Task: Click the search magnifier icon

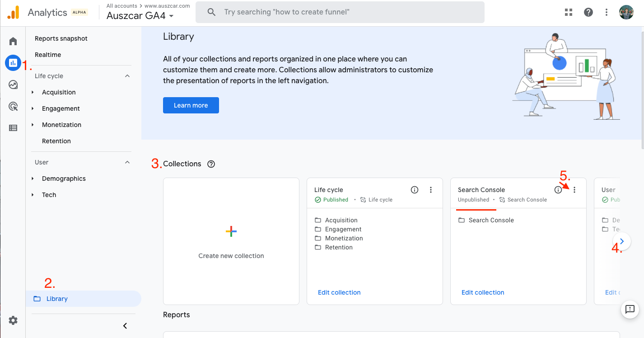Action: pos(211,12)
